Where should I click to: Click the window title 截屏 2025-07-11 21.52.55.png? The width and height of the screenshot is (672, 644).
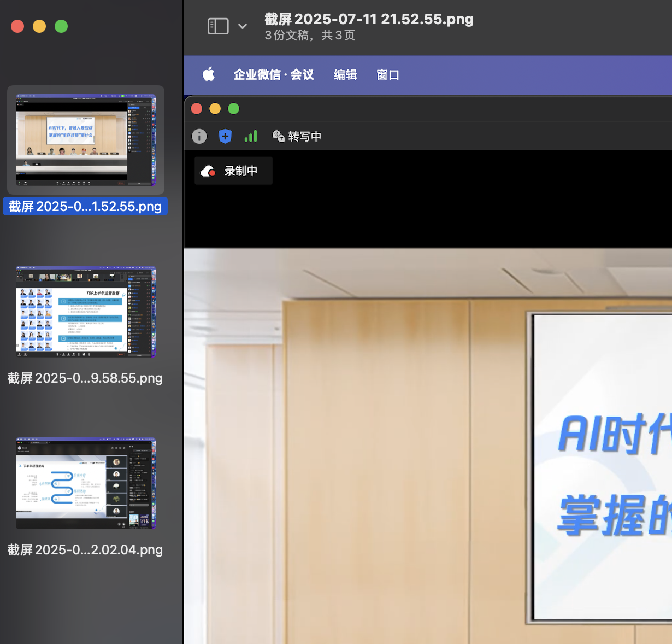[369, 19]
